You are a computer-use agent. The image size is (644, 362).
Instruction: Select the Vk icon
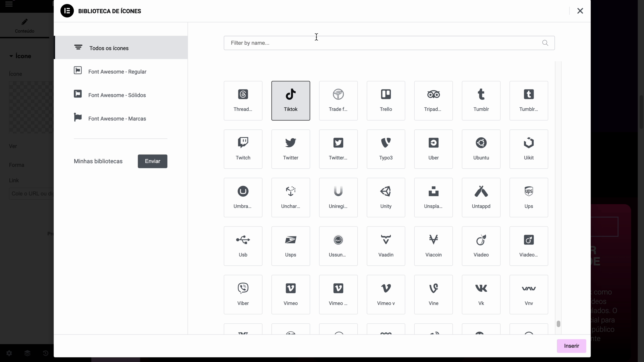(481, 294)
